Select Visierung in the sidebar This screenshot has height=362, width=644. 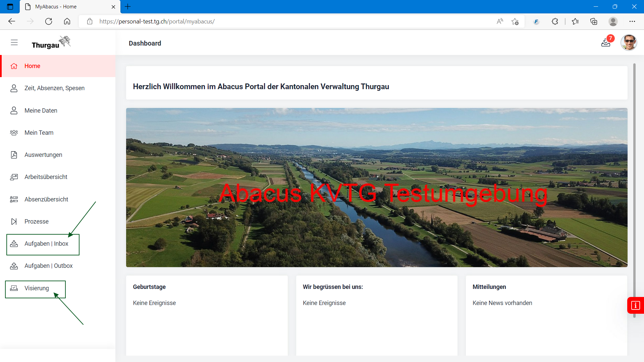point(36,288)
